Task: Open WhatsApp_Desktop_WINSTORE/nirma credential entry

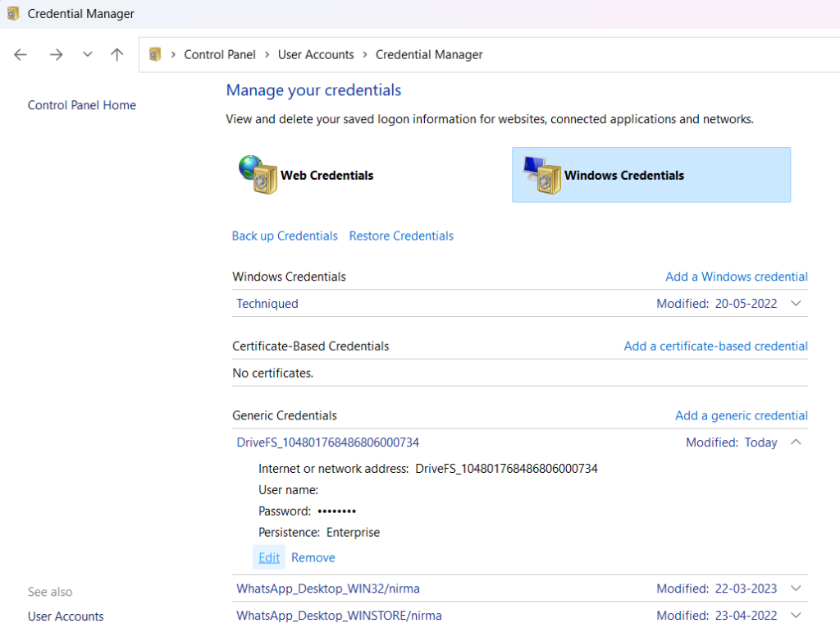Action: 339,616
